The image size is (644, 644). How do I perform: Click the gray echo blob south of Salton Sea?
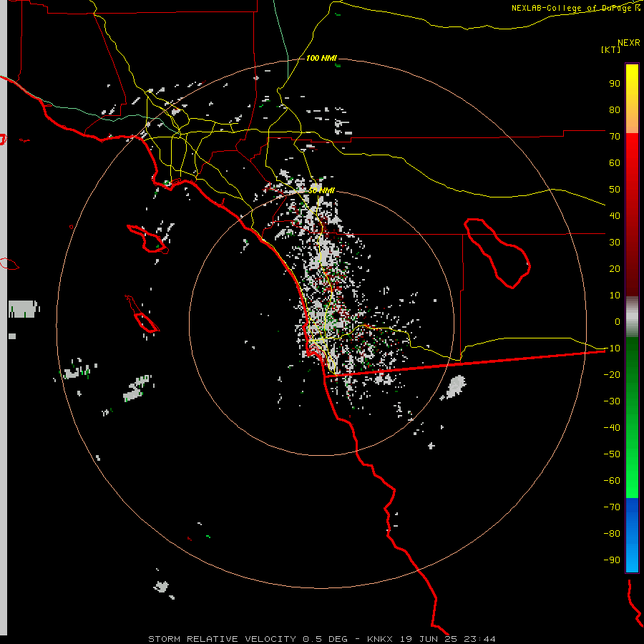pos(454,387)
